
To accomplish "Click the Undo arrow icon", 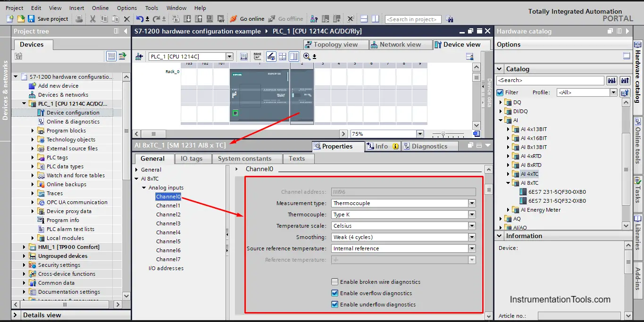I will pyautogui.click(x=140, y=19).
